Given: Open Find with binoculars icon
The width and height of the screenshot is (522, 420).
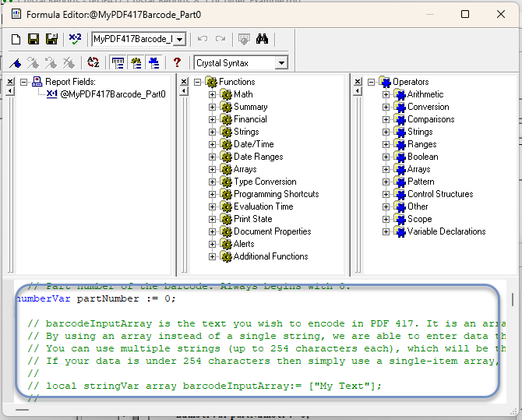Looking at the screenshot, I should click(262, 39).
